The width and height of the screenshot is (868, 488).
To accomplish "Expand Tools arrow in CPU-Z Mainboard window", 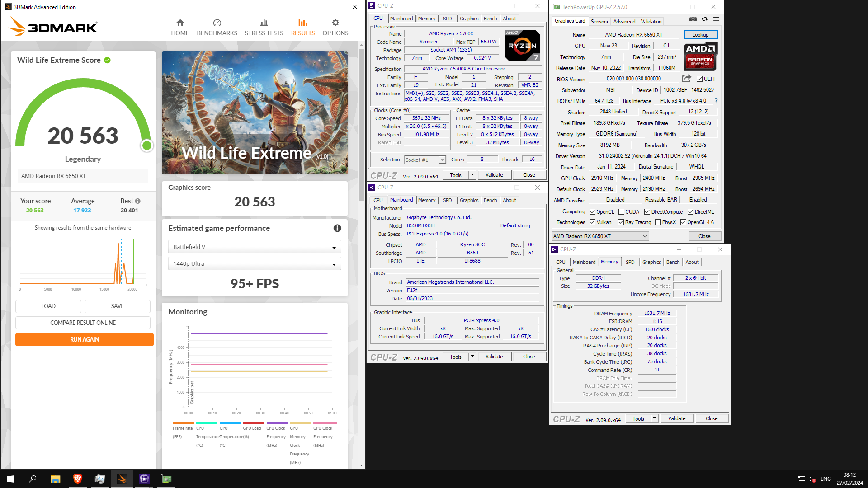I will [472, 357].
